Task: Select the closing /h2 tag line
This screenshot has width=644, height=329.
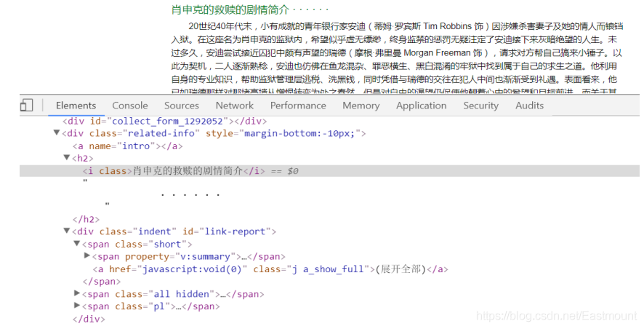Action: coord(86,220)
